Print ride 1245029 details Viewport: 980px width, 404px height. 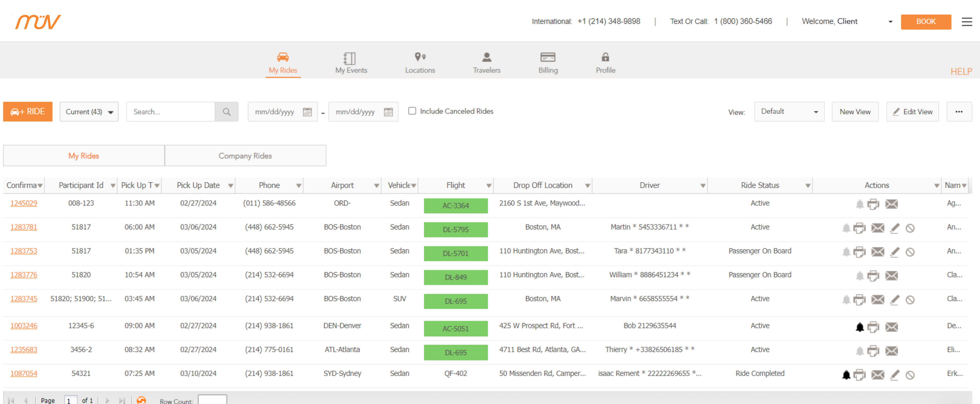point(873,204)
